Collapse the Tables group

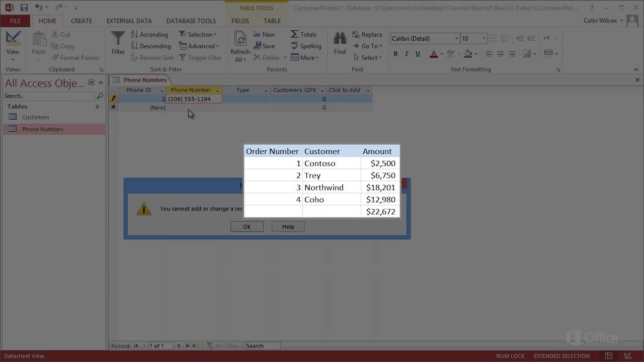click(97, 107)
